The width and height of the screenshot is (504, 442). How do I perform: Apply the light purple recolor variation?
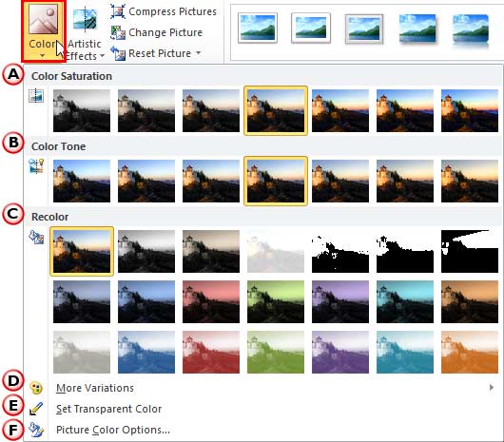(340, 352)
